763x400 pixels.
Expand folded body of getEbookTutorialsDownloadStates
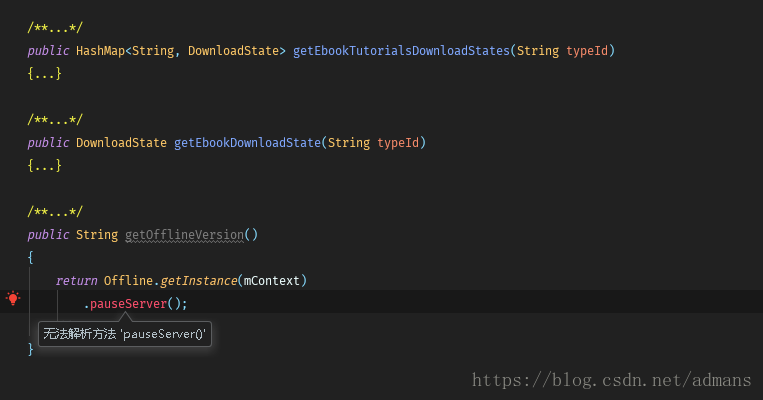pos(44,73)
